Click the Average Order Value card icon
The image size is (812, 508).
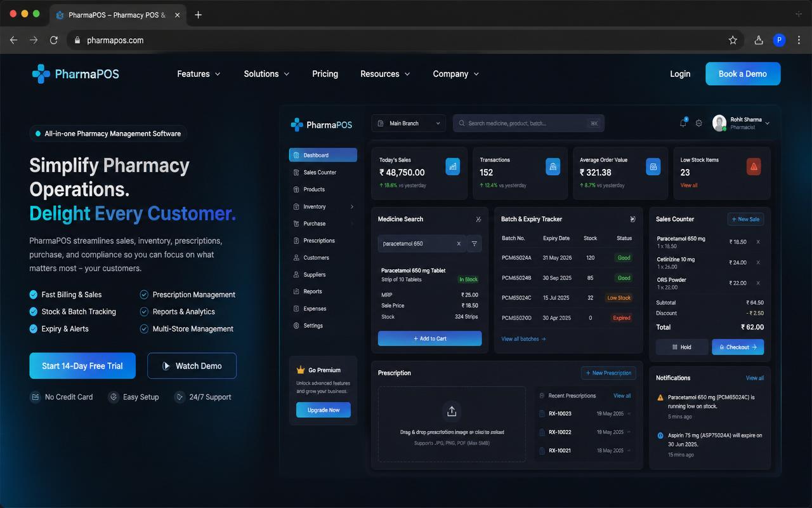coord(653,166)
